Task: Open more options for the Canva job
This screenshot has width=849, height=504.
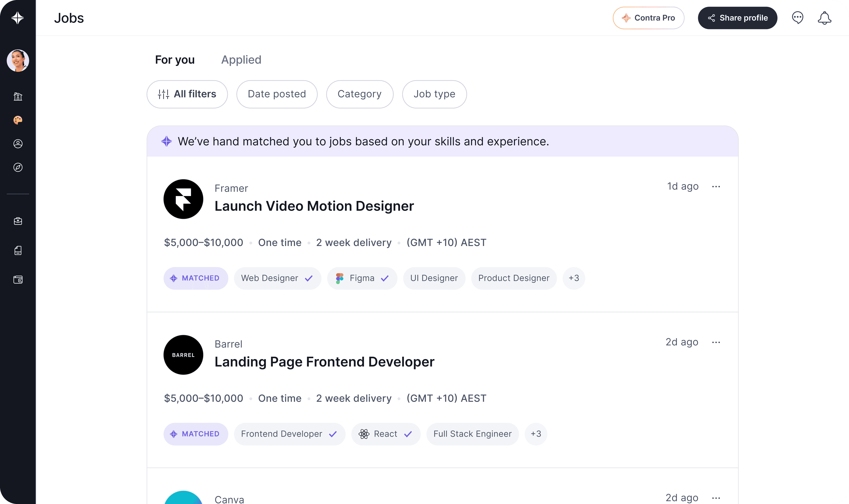Action: point(716,498)
